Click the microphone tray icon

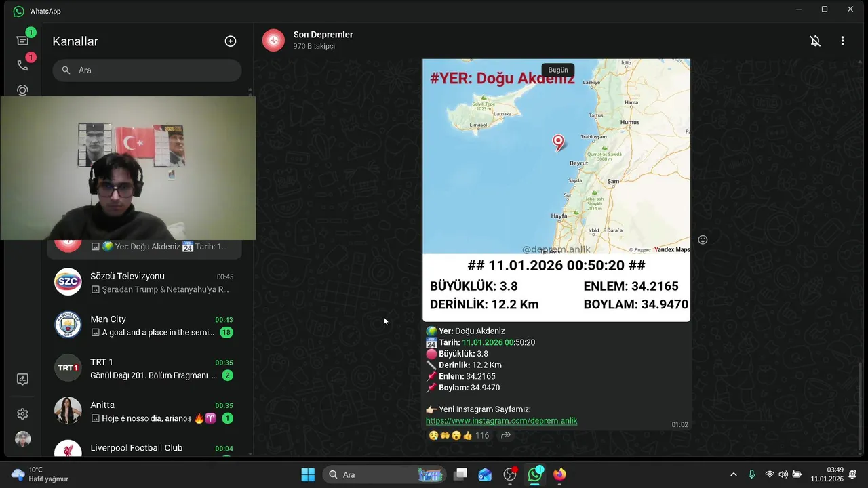point(751,474)
